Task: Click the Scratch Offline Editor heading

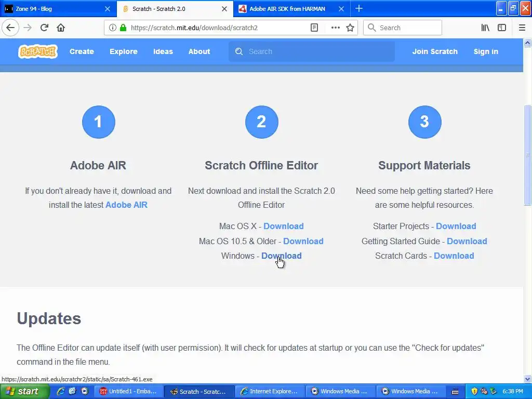Action: pos(261,166)
